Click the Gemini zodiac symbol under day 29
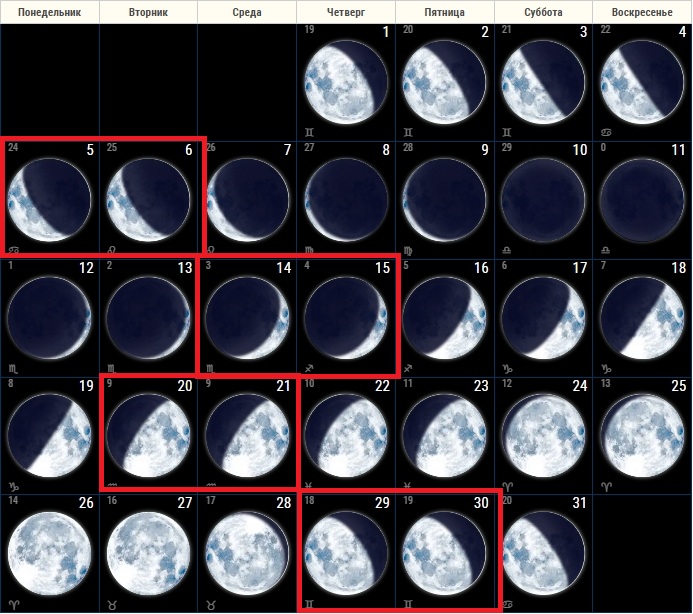This screenshot has width=693, height=614. 309,604
